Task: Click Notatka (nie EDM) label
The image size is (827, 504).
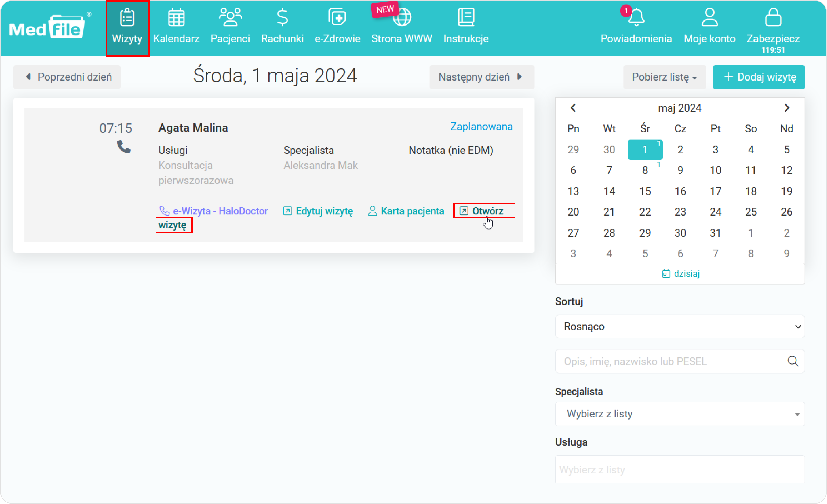Action: point(451,150)
